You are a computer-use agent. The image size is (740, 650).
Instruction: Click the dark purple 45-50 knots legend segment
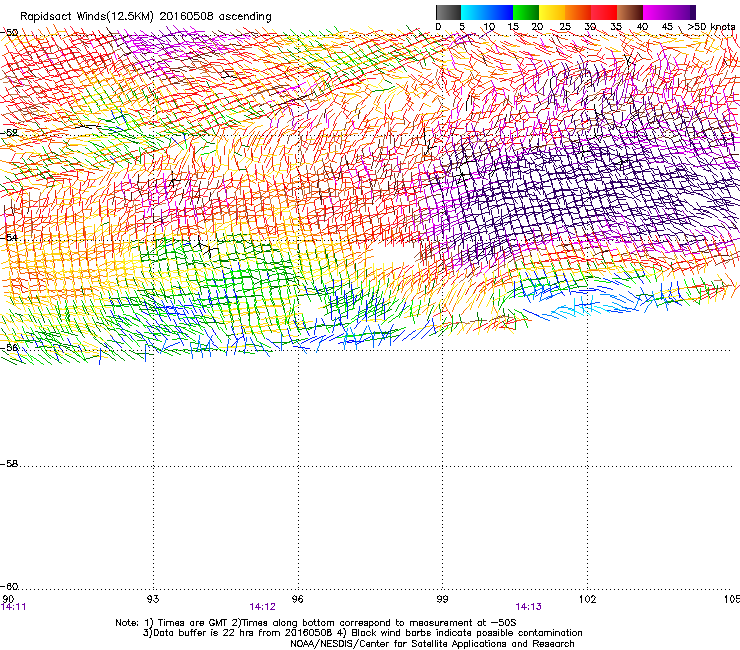click(682, 12)
